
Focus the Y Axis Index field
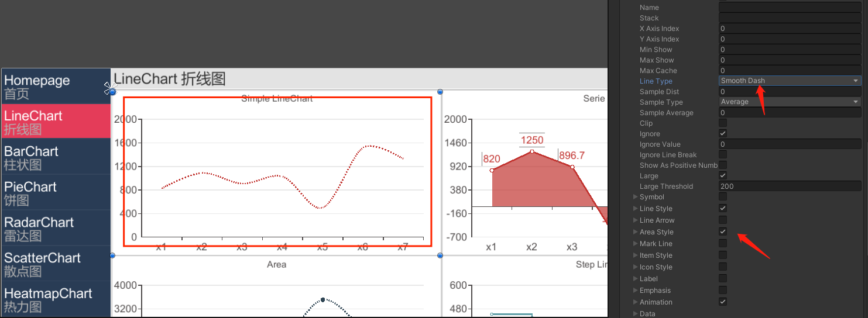(790, 39)
